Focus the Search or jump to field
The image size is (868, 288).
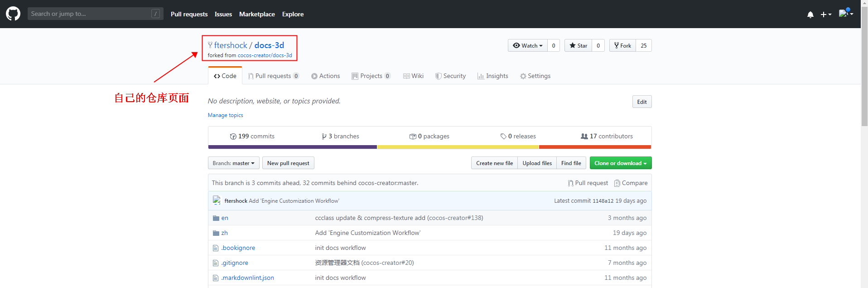point(96,14)
